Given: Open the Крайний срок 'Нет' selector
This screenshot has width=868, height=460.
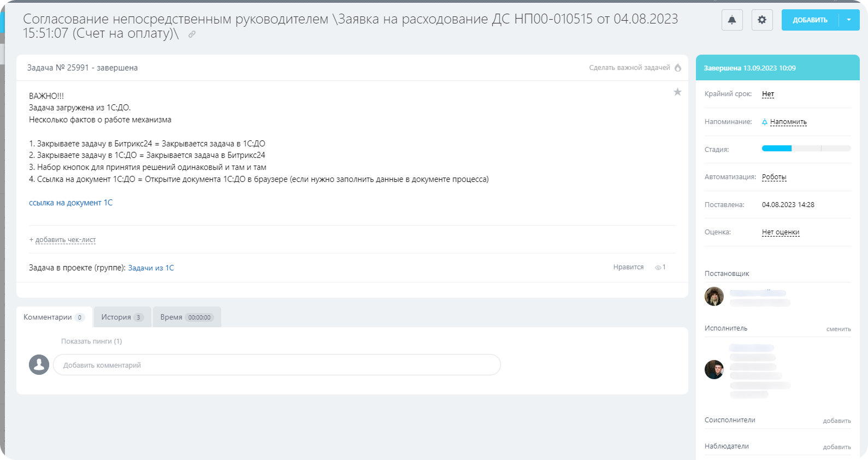Looking at the screenshot, I should click(x=767, y=94).
